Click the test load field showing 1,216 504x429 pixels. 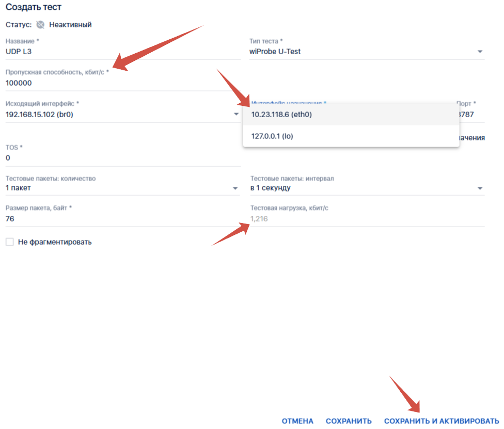(x=367, y=219)
